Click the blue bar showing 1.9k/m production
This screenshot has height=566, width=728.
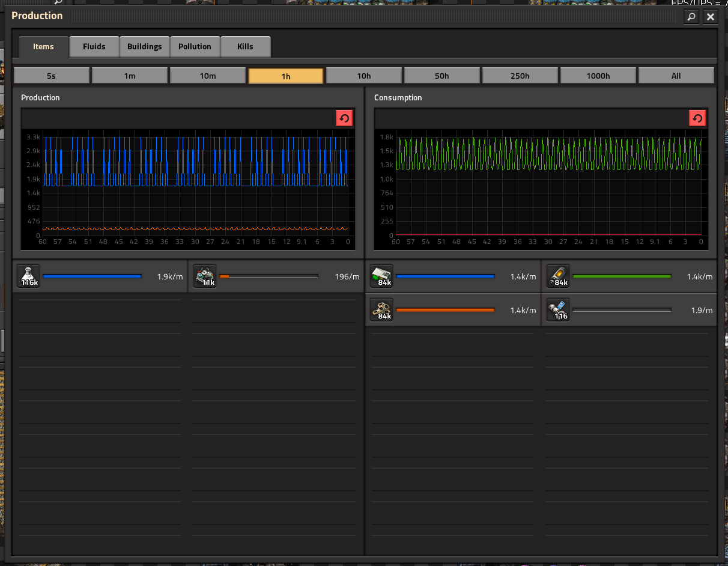pyautogui.click(x=93, y=276)
